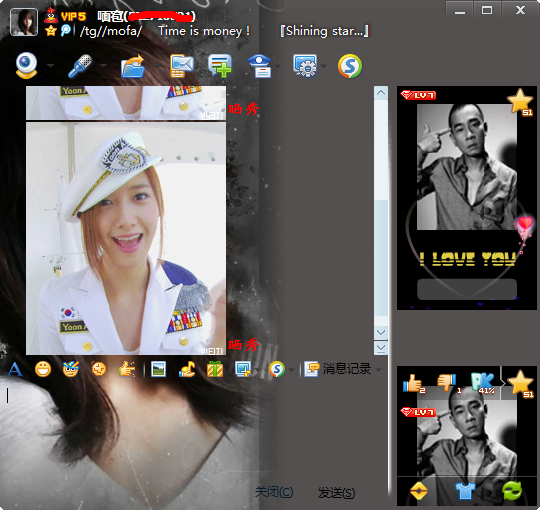Open the VIP magic emoticon icon
Screen dimensions: 540x510
(x=71, y=369)
